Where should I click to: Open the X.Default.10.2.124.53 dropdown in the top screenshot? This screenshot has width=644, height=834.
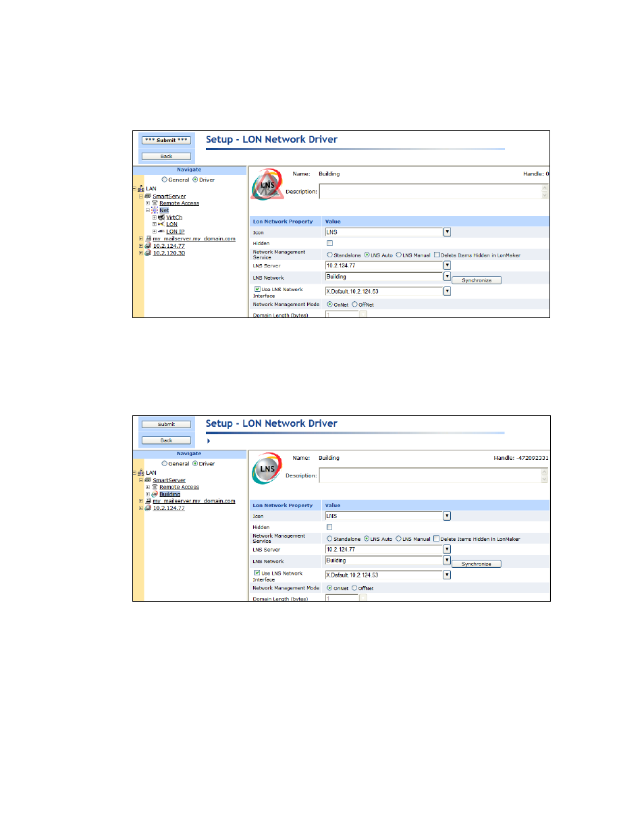447,291
